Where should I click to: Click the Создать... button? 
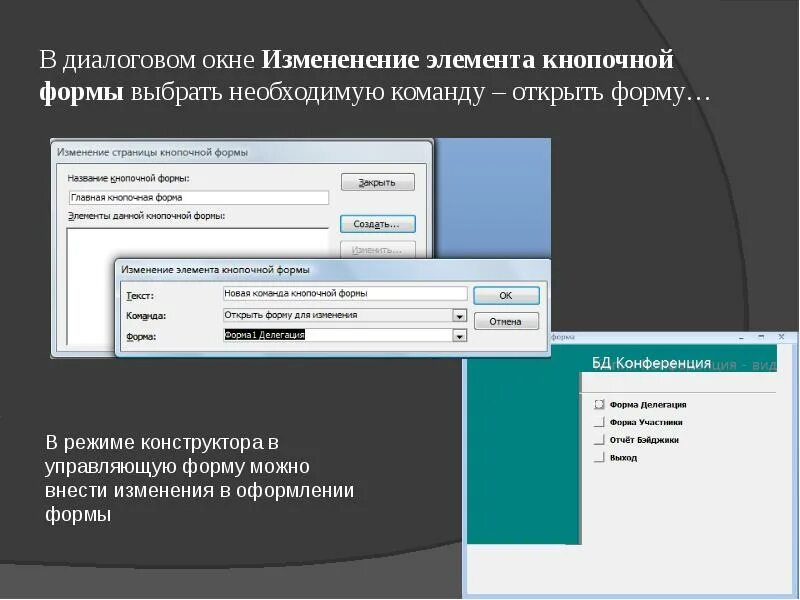click(378, 224)
